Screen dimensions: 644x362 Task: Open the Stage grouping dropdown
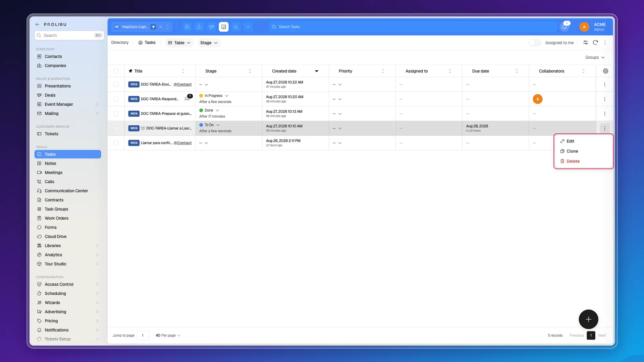pyautogui.click(x=209, y=43)
